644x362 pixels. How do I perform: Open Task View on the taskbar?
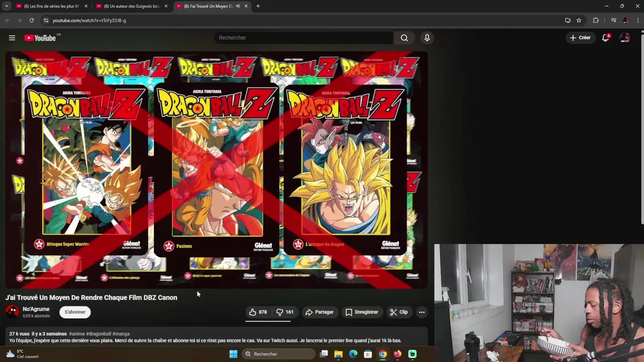tap(324, 354)
